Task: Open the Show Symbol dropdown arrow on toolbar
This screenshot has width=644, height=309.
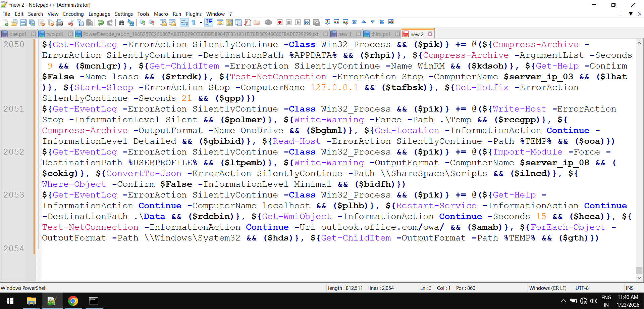Action: pyautogui.click(x=201, y=22)
